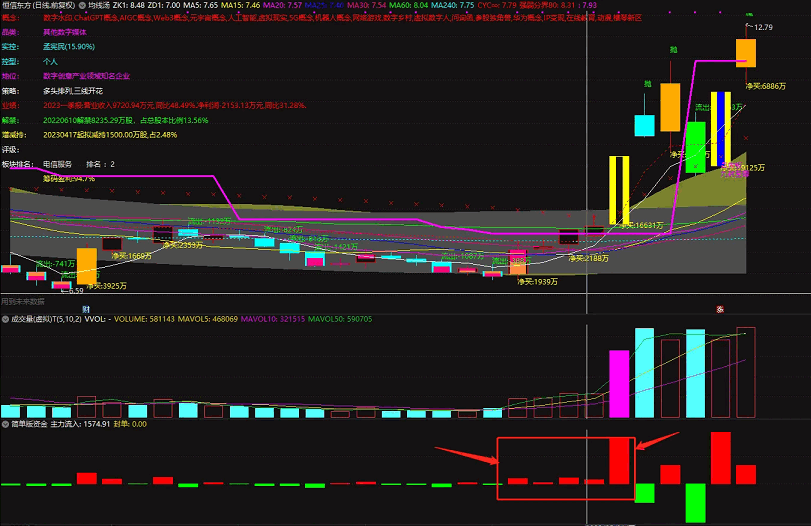Open the 均线汤 indicator dropdown icon
This screenshot has height=526, width=811.
[82, 5]
